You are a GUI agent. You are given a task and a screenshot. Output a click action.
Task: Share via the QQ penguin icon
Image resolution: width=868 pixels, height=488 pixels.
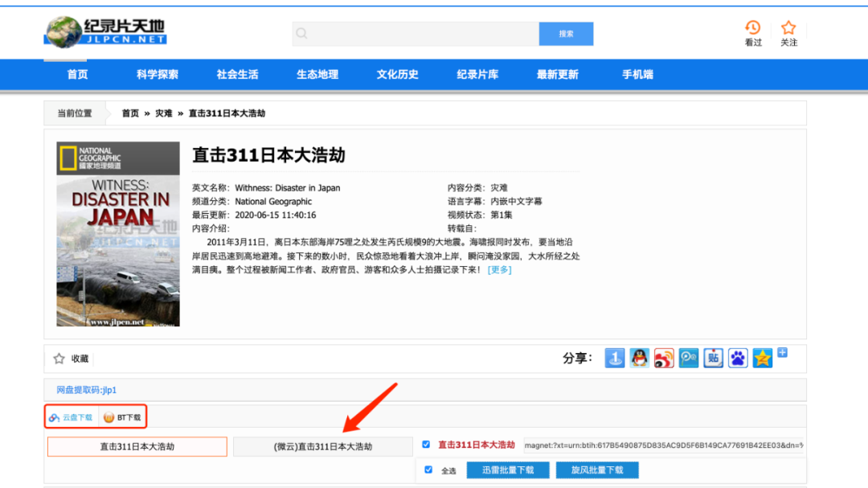pyautogui.click(x=640, y=358)
